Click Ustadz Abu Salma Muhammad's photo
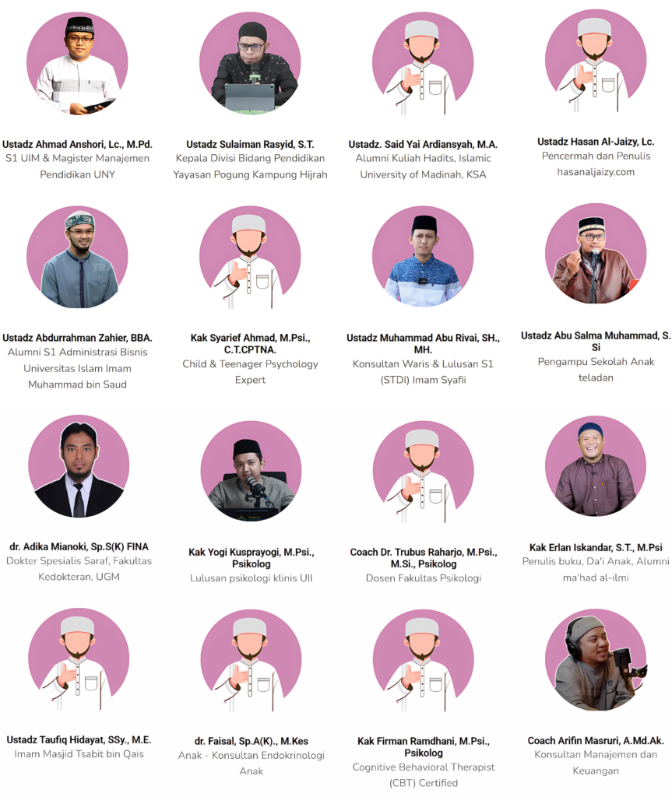This screenshot has height=797, width=672. tap(596, 254)
